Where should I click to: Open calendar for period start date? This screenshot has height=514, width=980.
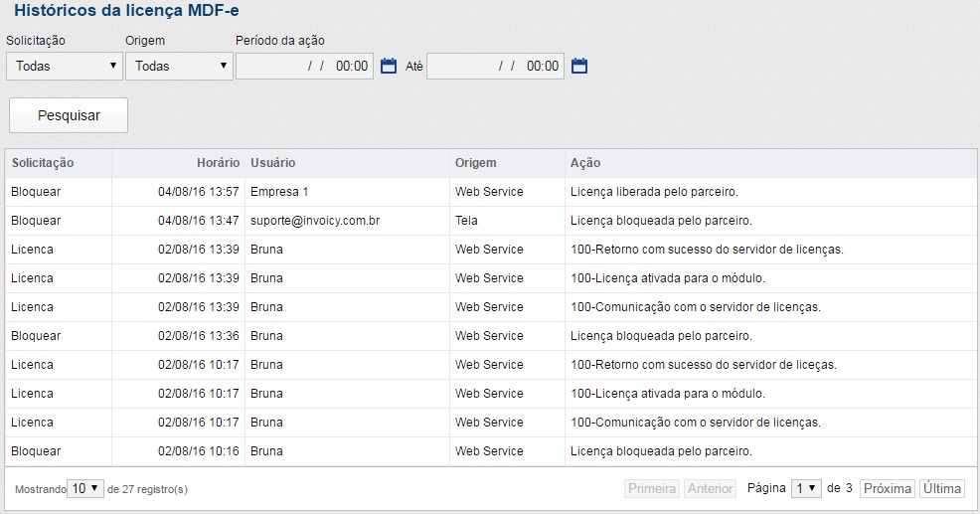[389, 67]
